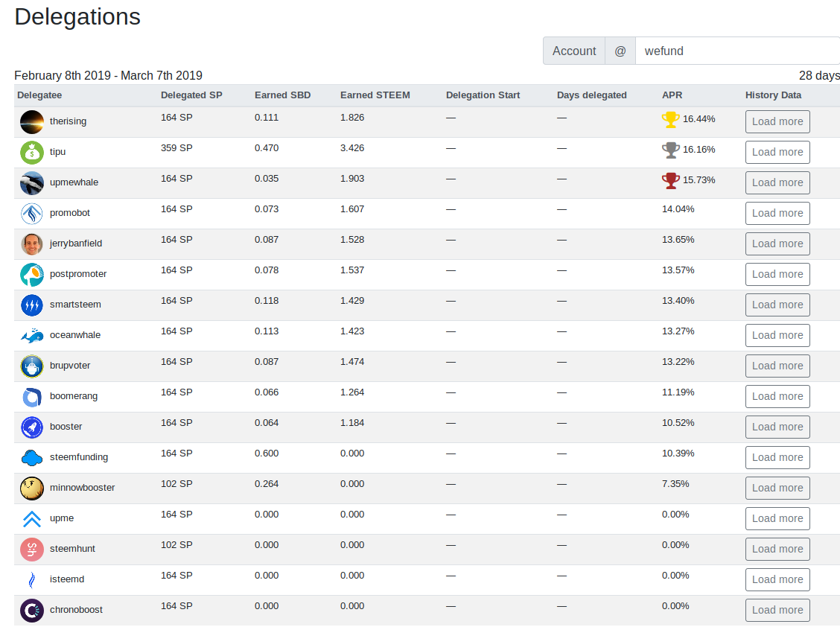Load more history for upmewhale

(777, 182)
